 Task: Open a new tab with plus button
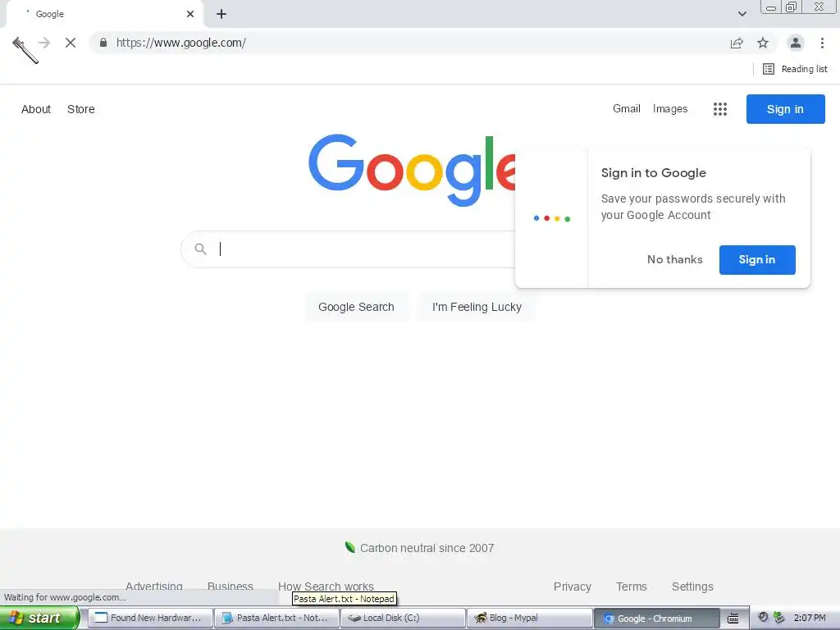click(221, 14)
